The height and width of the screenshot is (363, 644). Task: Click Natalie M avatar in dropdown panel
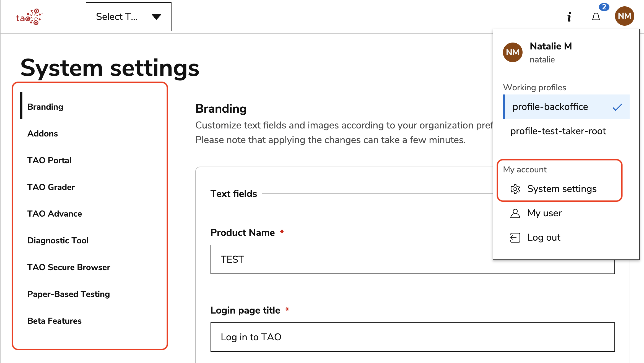click(x=513, y=52)
